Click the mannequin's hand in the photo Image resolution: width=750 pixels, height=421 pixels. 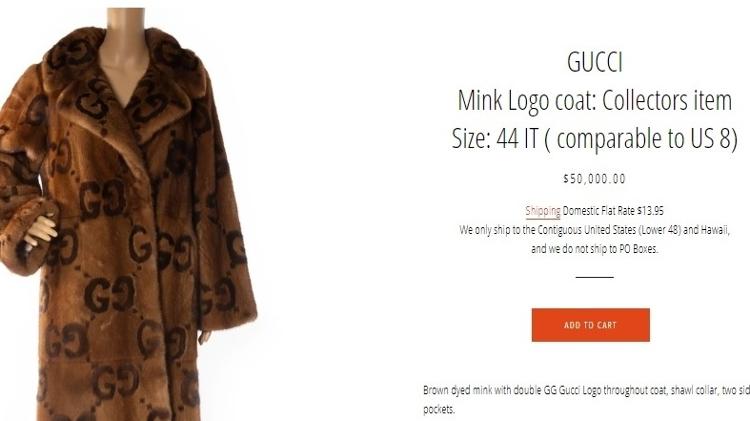(41, 231)
